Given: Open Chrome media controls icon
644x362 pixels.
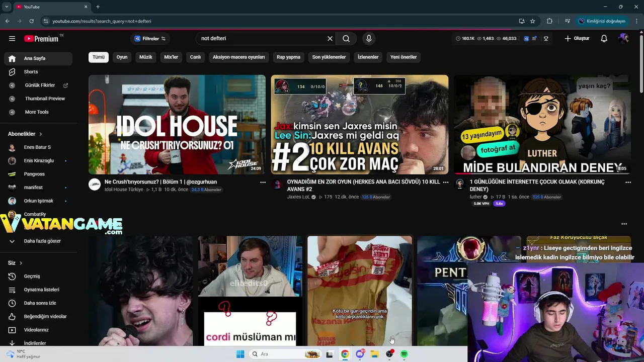Looking at the screenshot, I should pos(568,21).
